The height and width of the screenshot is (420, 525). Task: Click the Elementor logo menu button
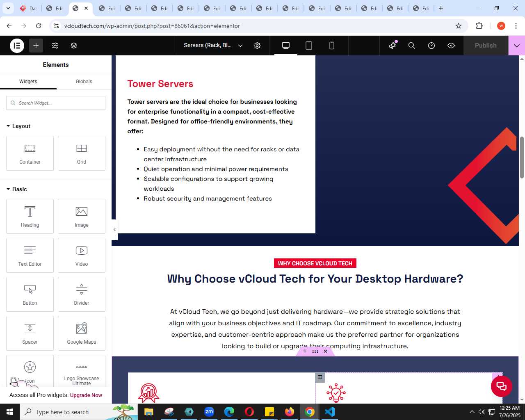tap(17, 46)
